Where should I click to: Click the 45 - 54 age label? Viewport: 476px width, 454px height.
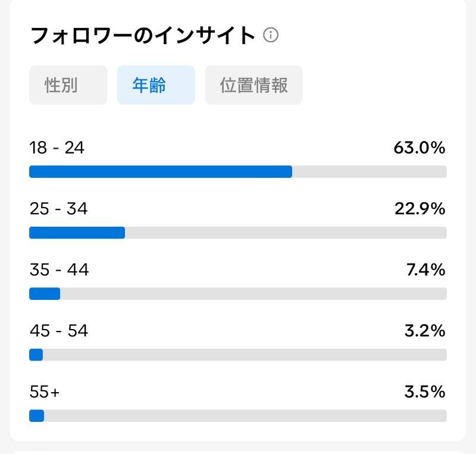[x=59, y=331]
